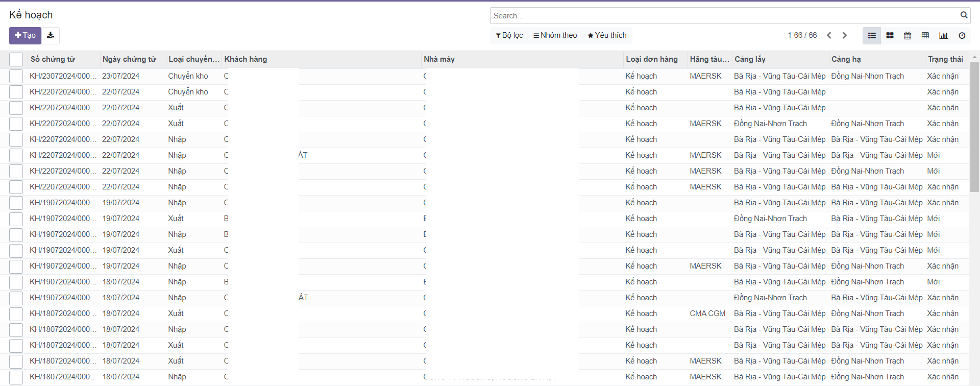Click the Tạo create button
980x386 pixels.
pyautogui.click(x=25, y=35)
